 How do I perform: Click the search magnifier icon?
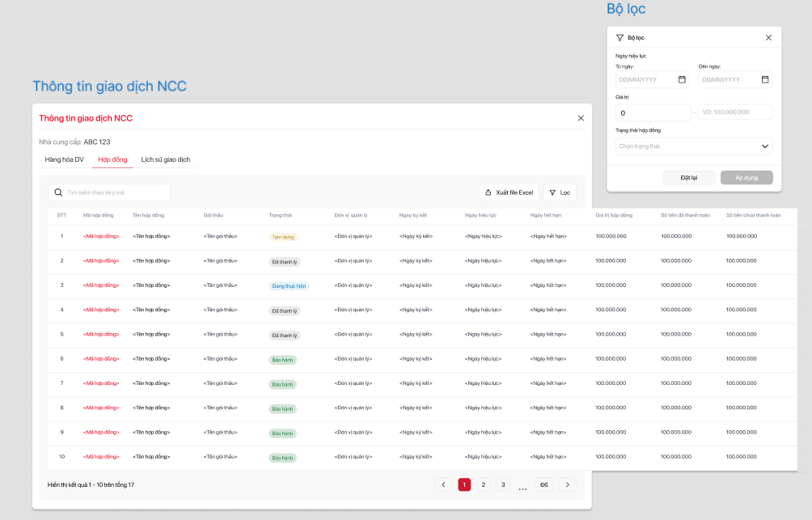(x=58, y=192)
